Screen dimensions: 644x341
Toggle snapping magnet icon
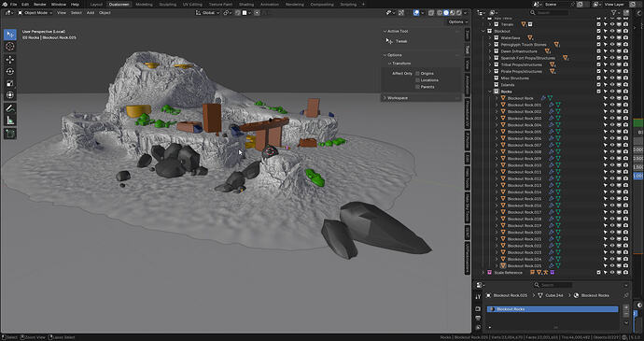coord(238,13)
